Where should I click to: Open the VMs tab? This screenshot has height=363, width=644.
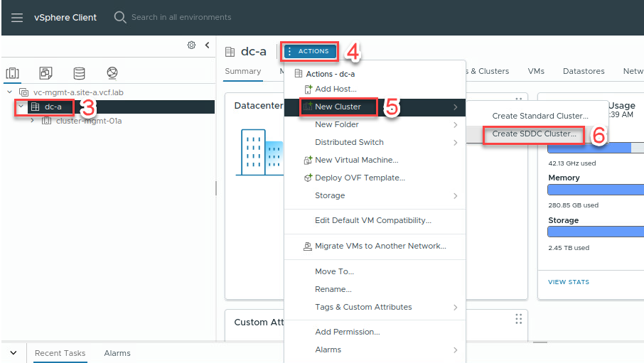[536, 71]
